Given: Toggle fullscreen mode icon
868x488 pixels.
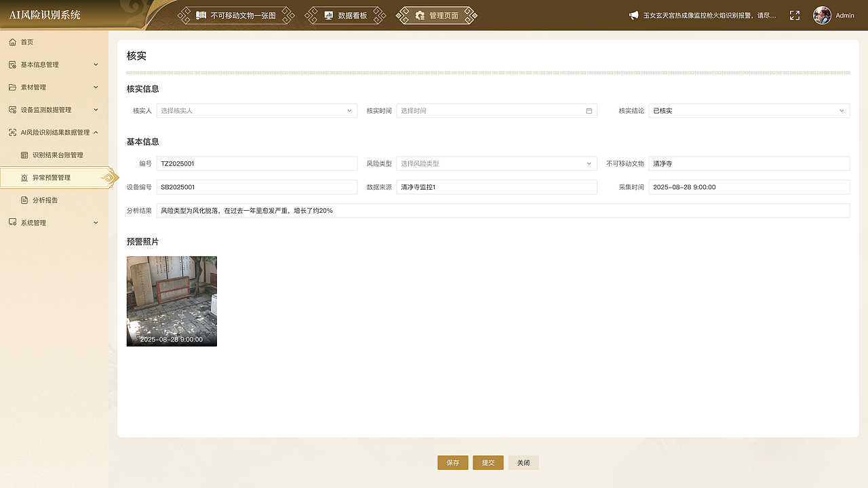Looking at the screenshot, I should pyautogui.click(x=795, y=15).
